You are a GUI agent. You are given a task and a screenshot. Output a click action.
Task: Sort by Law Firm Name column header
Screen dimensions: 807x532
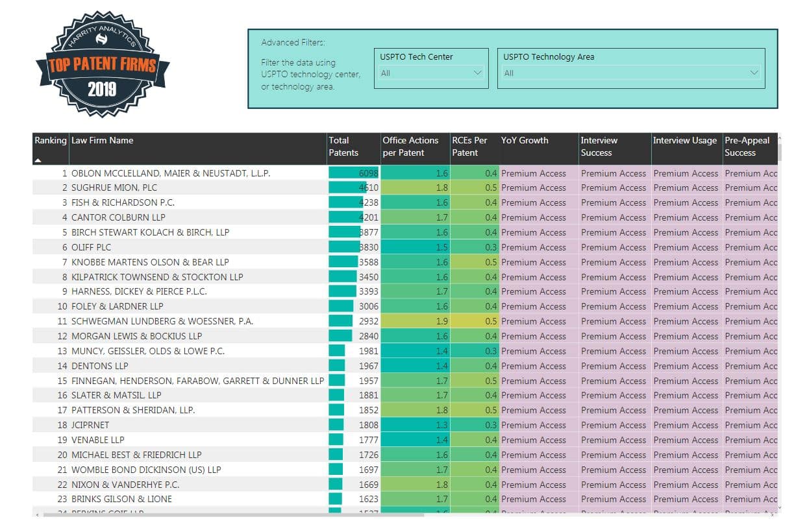pyautogui.click(x=102, y=141)
